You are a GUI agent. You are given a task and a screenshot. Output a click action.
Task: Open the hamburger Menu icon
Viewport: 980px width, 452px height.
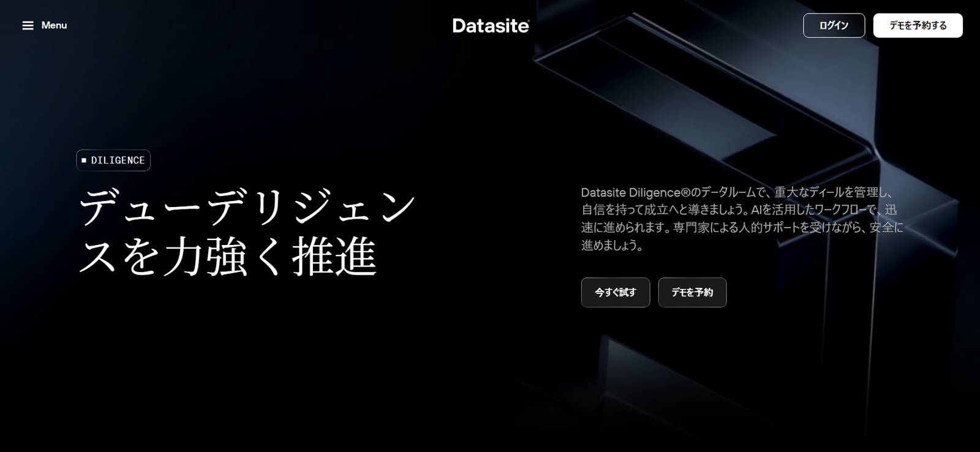(x=28, y=25)
